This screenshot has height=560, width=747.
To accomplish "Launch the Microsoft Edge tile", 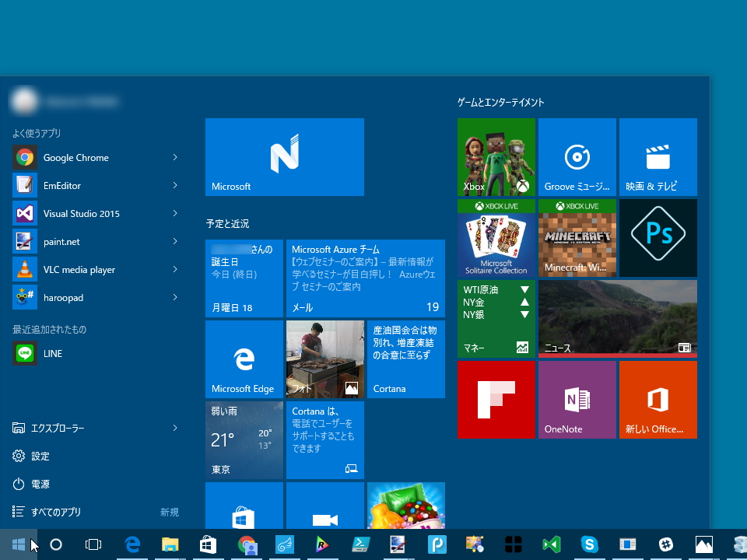I will pos(244,358).
